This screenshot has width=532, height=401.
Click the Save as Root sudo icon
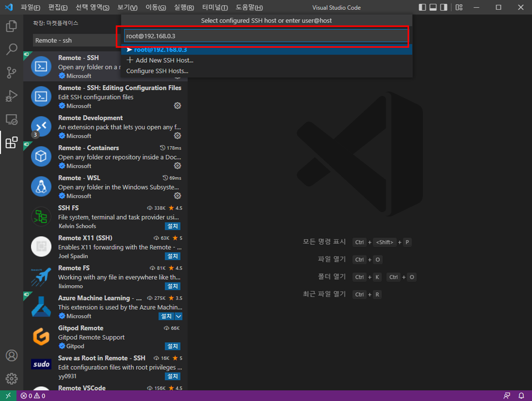[x=41, y=364]
